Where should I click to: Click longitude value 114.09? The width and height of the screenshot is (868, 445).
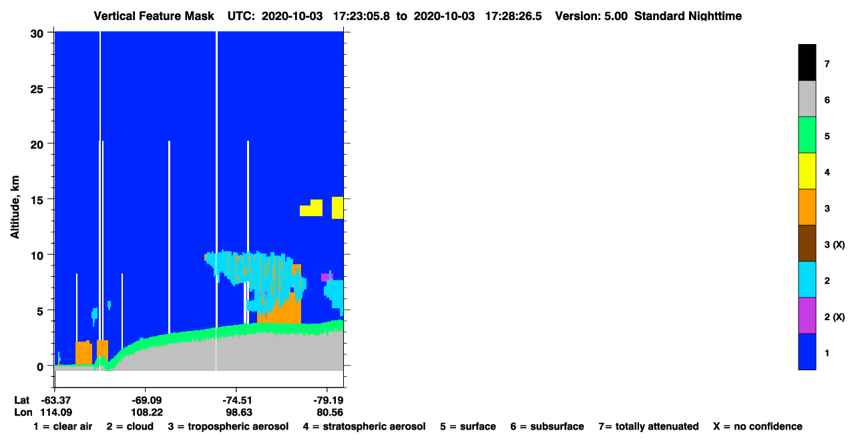[x=56, y=412]
